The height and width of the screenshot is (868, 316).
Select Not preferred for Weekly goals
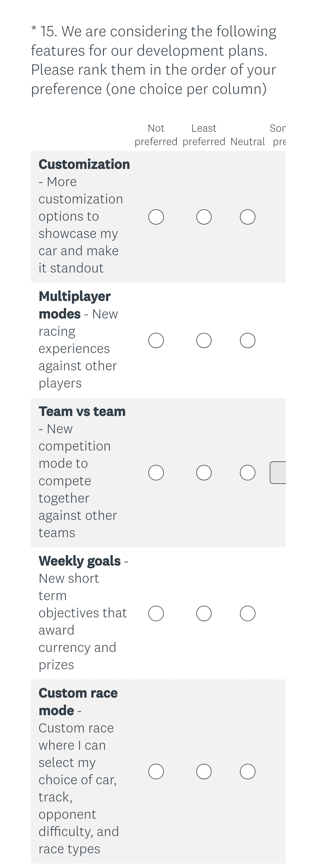pyautogui.click(x=156, y=613)
